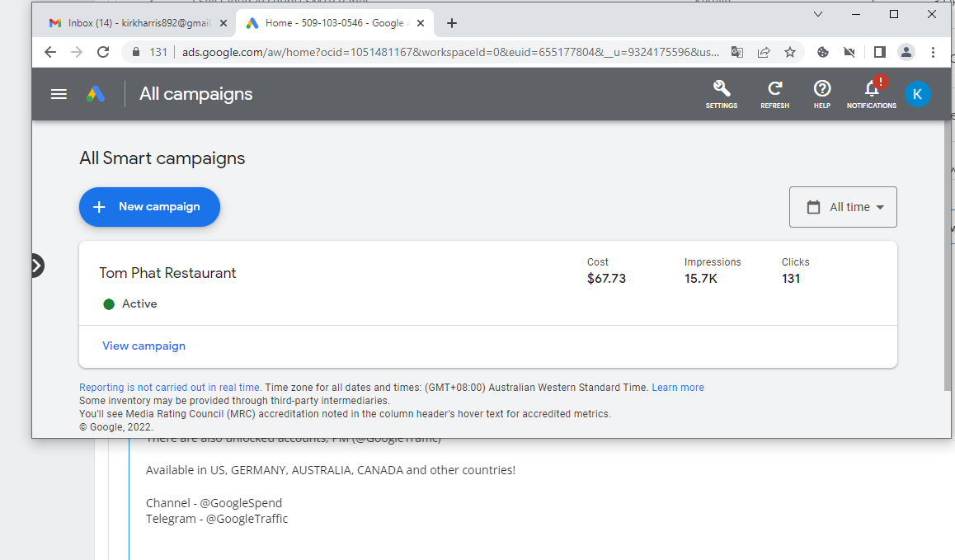Close the Google Ads Home tab
955x560 pixels.
[421, 23]
